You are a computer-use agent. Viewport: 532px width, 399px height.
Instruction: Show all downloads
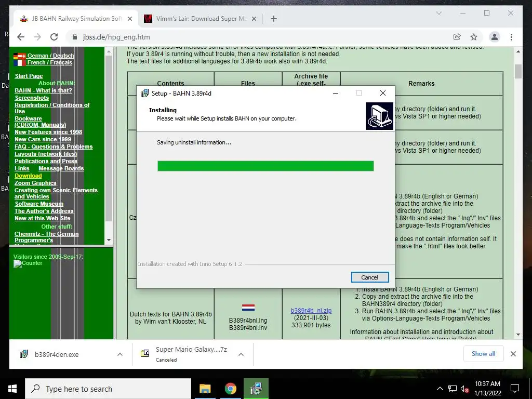click(484, 354)
